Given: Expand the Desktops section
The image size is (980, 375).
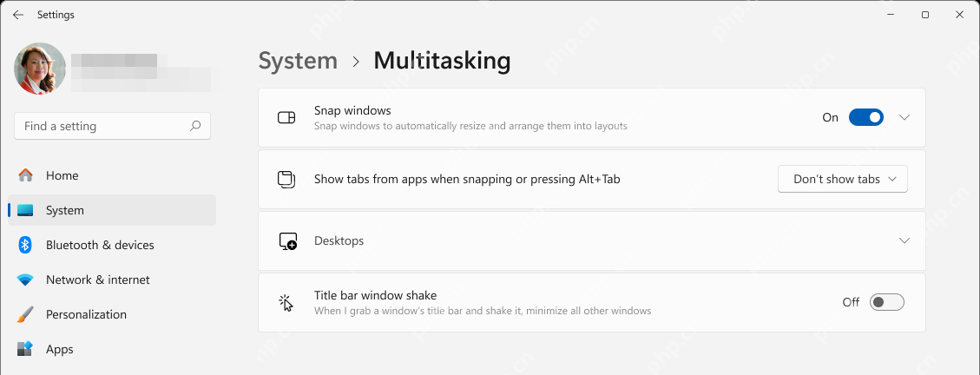Looking at the screenshot, I should (x=592, y=240).
